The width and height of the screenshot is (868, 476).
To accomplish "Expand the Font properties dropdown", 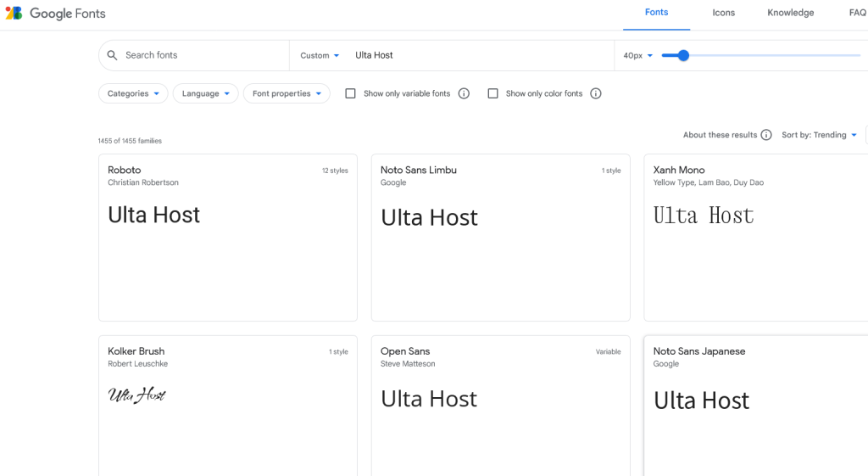I will 287,93.
